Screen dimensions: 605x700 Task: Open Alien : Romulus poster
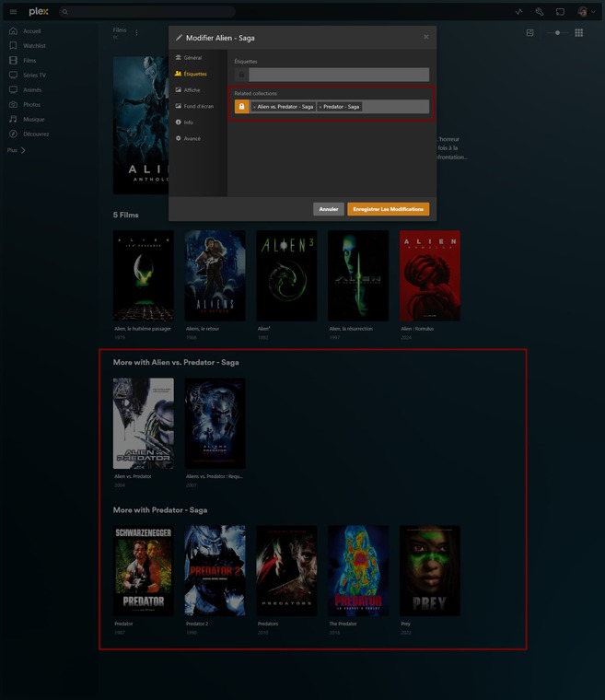429,275
